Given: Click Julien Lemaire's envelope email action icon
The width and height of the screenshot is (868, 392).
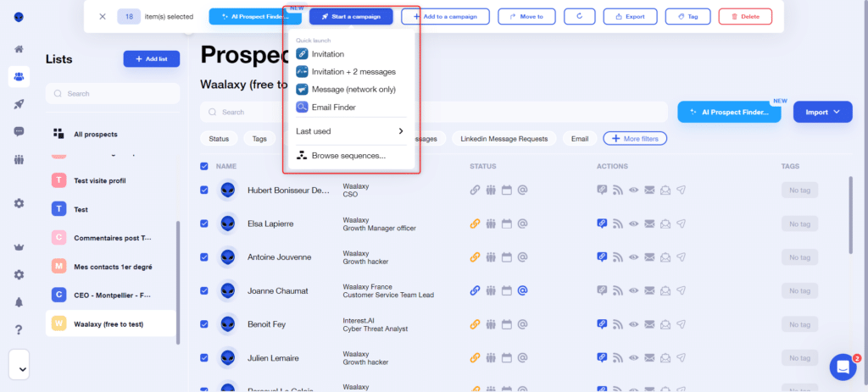Looking at the screenshot, I should coord(649,358).
